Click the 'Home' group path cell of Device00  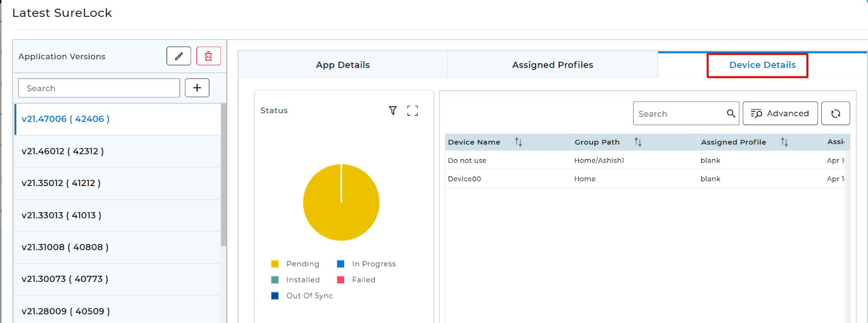(x=585, y=179)
